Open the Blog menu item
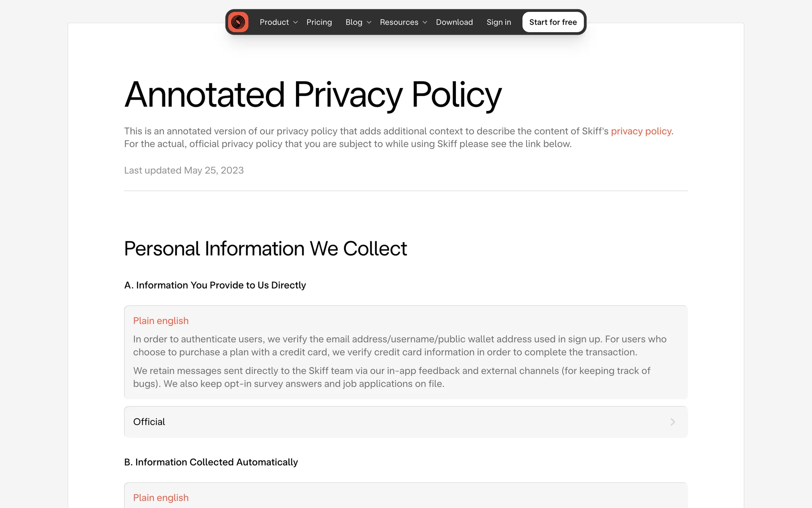The width and height of the screenshot is (812, 508). [x=354, y=22]
